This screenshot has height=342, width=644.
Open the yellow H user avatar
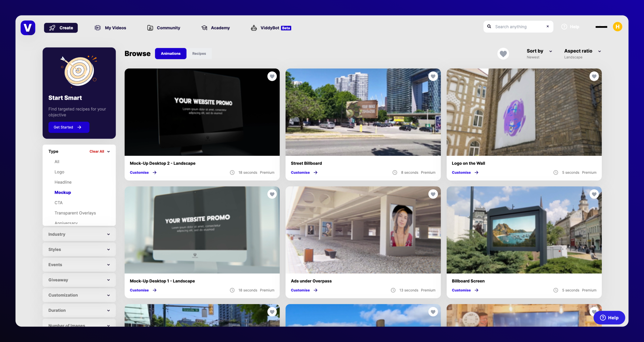(x=617, y=27)
